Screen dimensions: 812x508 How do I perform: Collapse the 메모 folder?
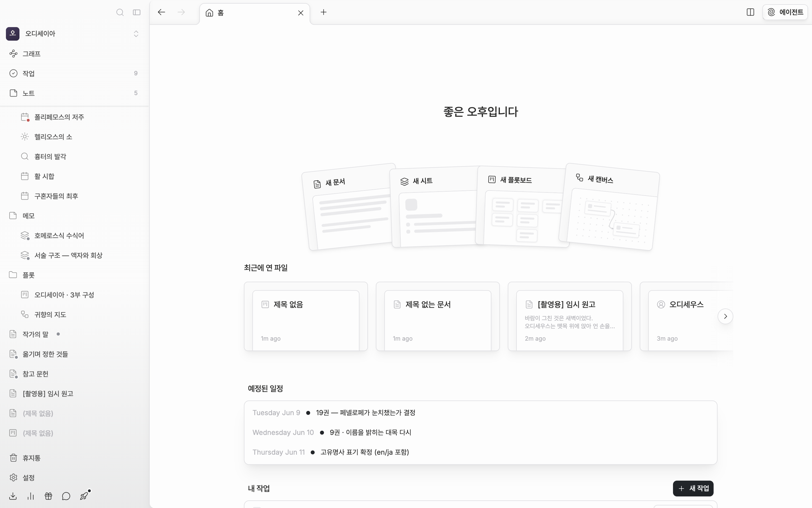point(74,216)
